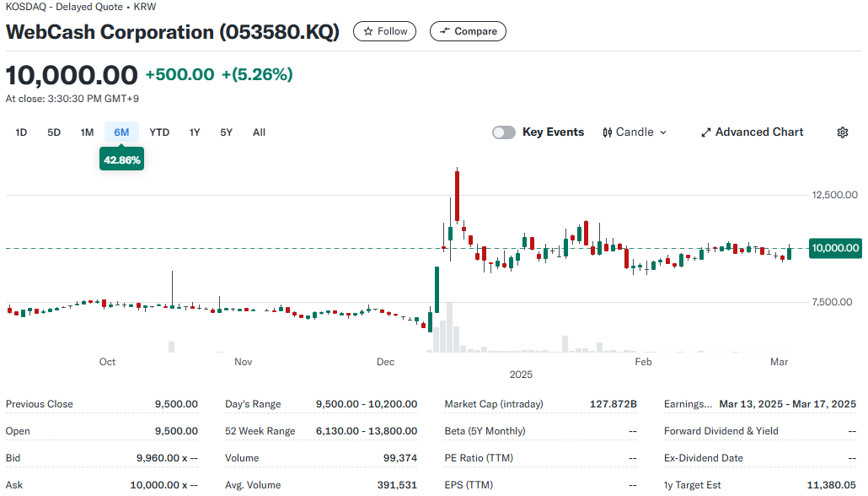The height and width of the screenshot is (496, 868).
Task: Click the Volume value 99,374
Action: point(400,458)
